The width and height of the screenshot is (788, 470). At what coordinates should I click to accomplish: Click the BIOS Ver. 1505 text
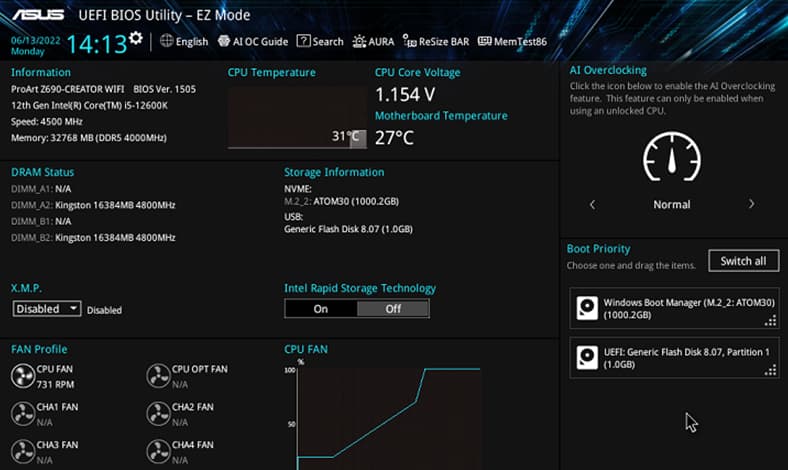(x=164, y=89)
